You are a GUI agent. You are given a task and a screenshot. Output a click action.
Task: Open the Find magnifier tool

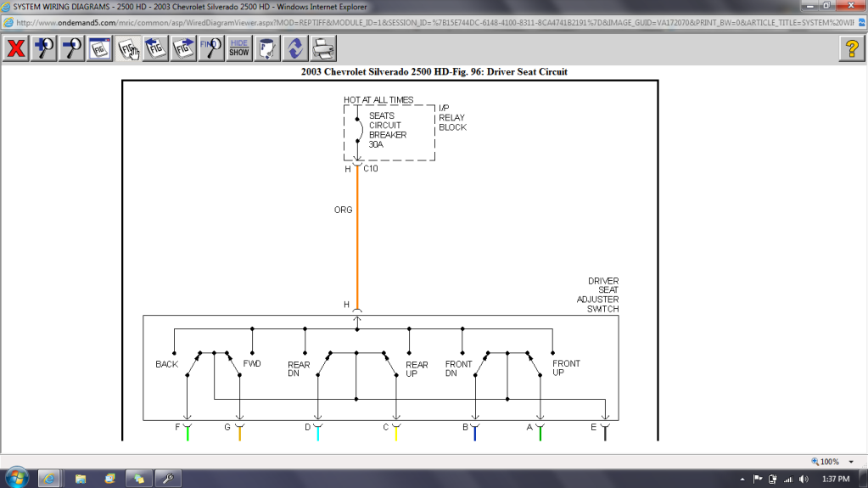[x=211, y=48]
